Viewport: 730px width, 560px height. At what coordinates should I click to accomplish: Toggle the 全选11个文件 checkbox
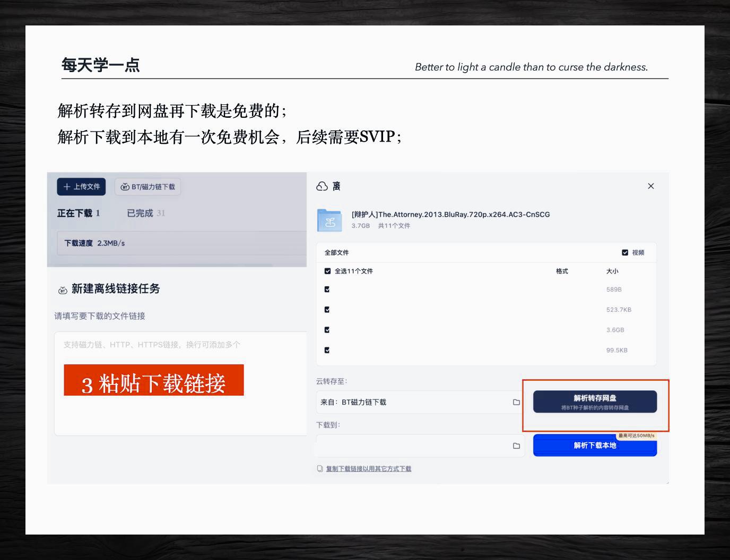tap(327, 271)
